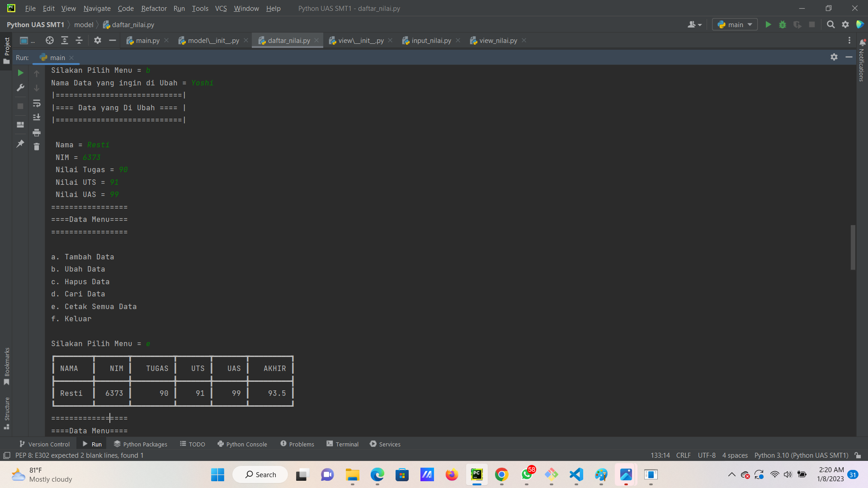Click the Debug bug icon in top toolbar
This screenshot has height=488, width=868.
point(783,25)
